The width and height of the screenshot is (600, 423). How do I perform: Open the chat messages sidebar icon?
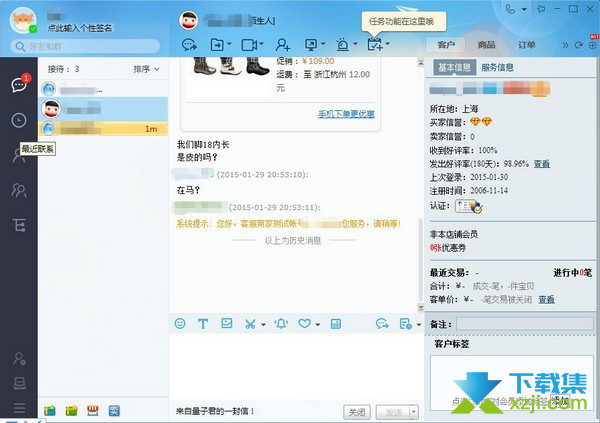pyautogui.click(x=19, y=84)
